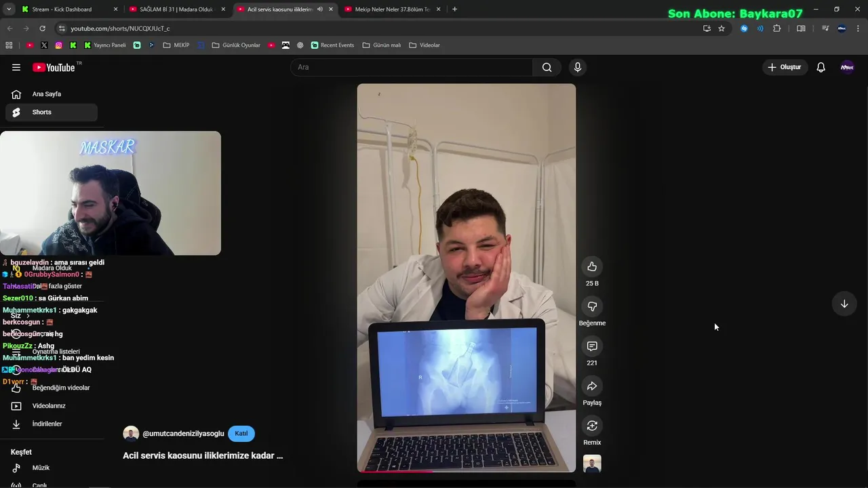Open the Instagram bookmark
This screenshot has width=868, height=488.
[x=58, y=45]
